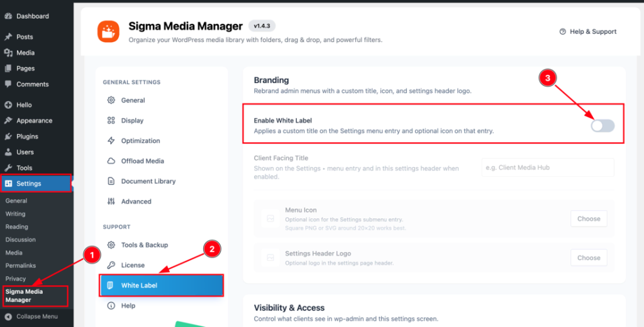Viewport: 644px width, 327px height.
Task: Click the Document Library file icon
Action: tap(111, 181)
